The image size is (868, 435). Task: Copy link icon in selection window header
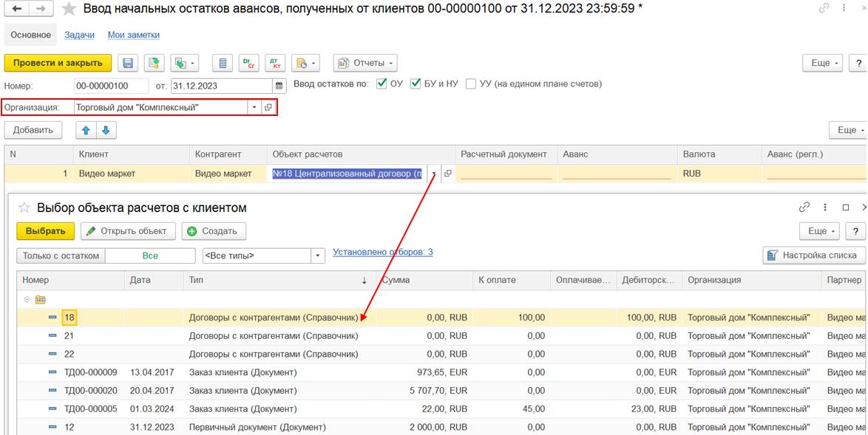tap(804, 208)
